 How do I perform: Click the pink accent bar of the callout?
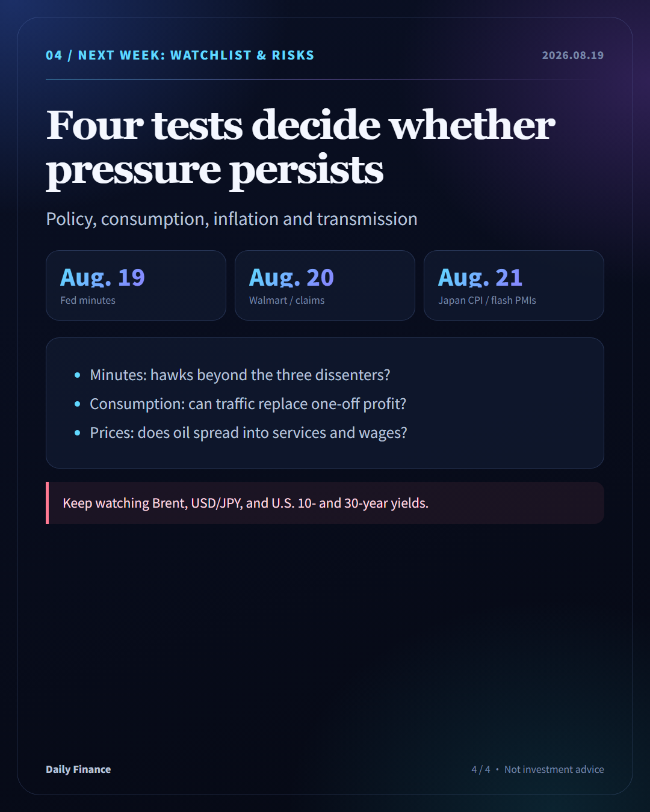tap(47, 503)
